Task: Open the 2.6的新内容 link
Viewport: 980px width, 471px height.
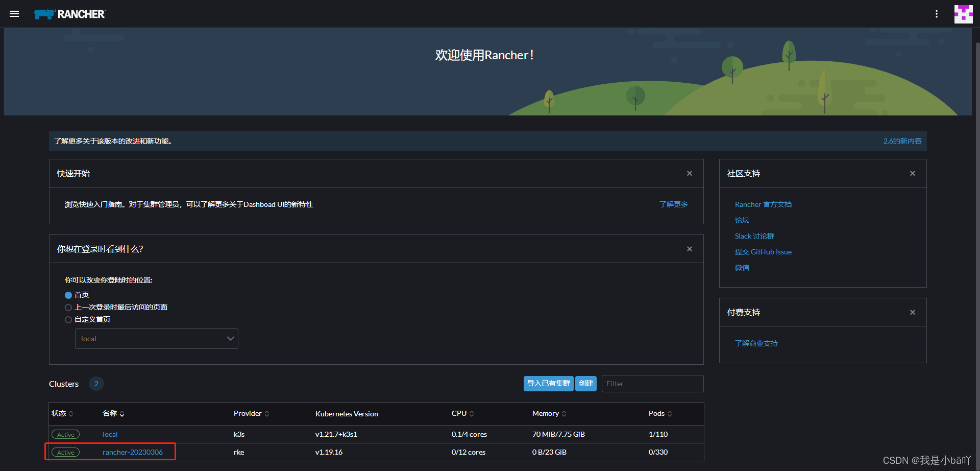Action: point(902,141)
